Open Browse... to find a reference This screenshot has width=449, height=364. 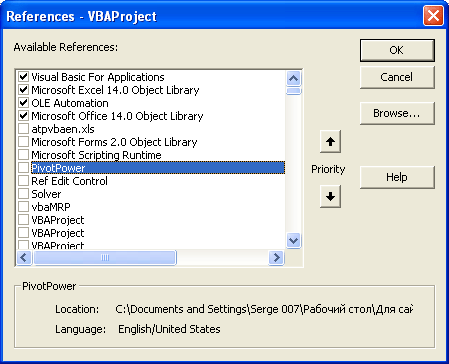coord(397,114)
